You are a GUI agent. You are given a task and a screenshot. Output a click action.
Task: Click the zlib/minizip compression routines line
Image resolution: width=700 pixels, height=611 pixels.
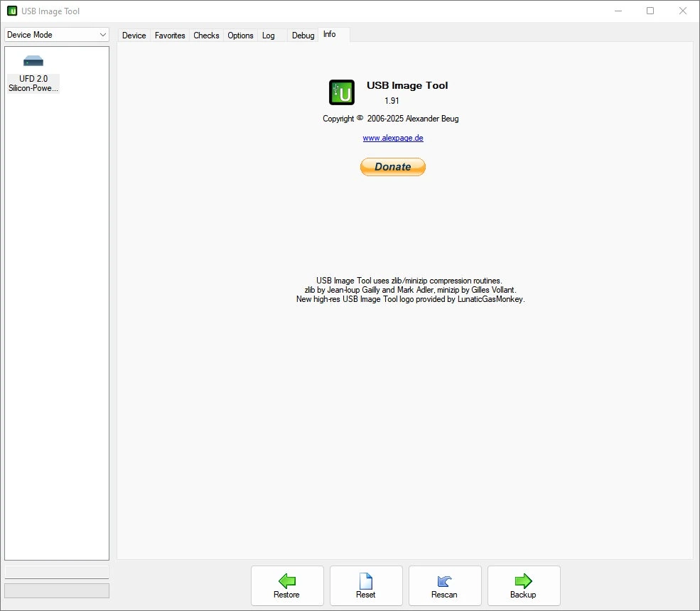tap(409, 281)
